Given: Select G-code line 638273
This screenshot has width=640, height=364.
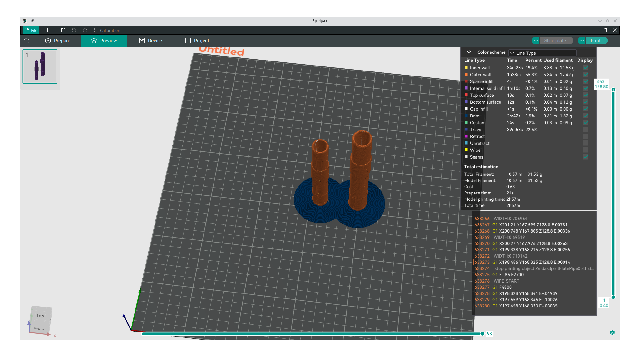Looking at the screenshot, I should pos(534,262).
